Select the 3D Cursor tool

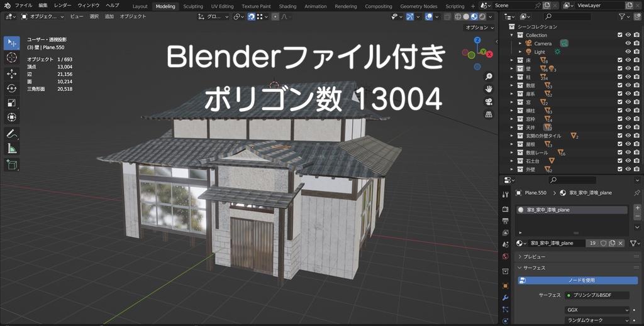pos(11,57)
